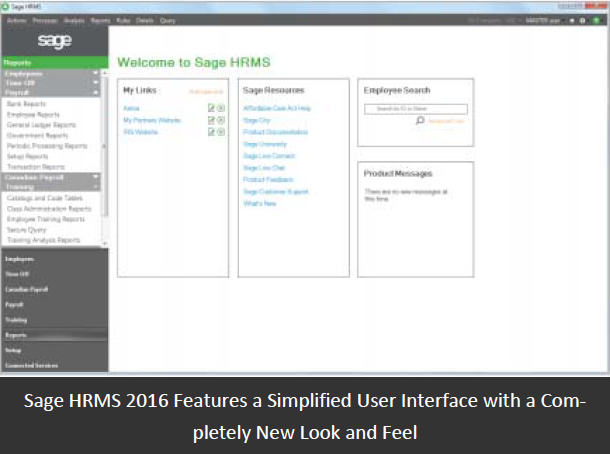The width and height of the screenshot is (610, 454).
Task: Select General Ledger Reports
Action: 41,125
